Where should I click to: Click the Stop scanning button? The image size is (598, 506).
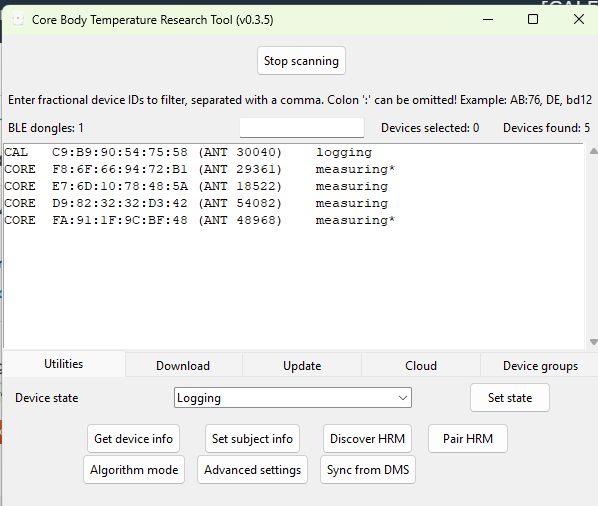[x=301, y=61]
